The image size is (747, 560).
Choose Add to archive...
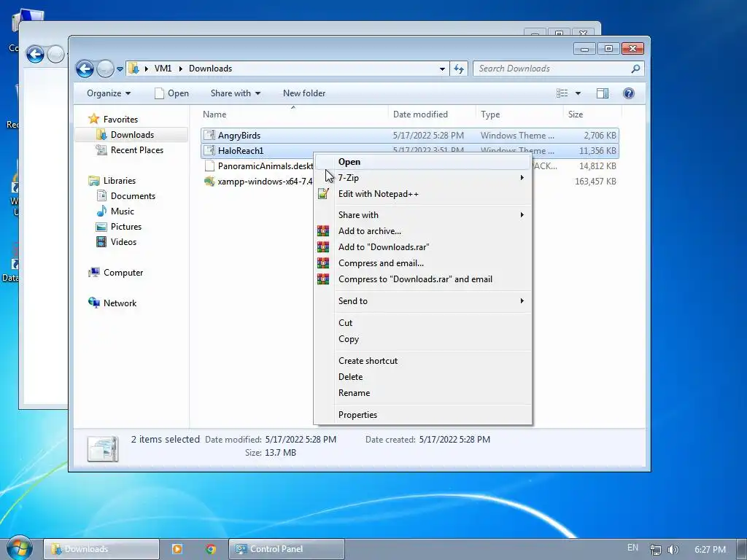click(422, 231)
